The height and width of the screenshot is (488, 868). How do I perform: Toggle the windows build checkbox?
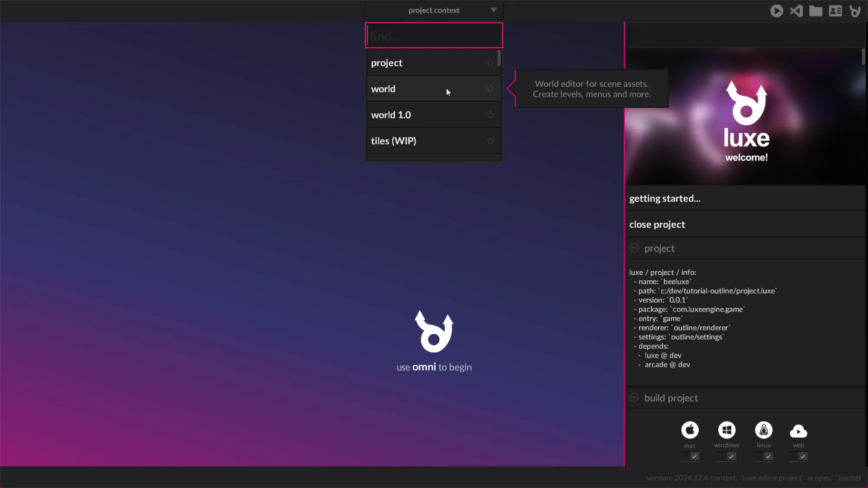(x=731, y=456)
